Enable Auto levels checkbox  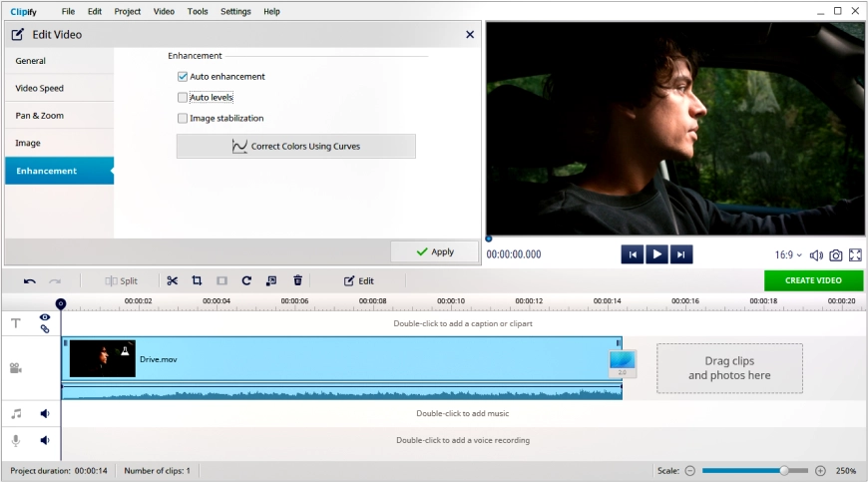click(183, 98)
